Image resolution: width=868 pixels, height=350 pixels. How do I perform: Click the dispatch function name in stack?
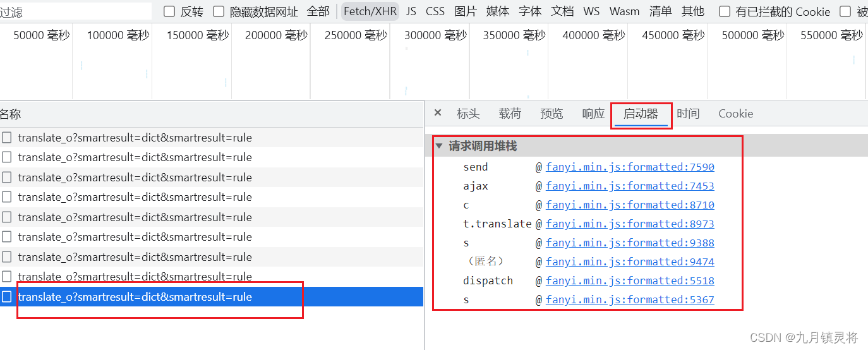(x=488, y=281)
